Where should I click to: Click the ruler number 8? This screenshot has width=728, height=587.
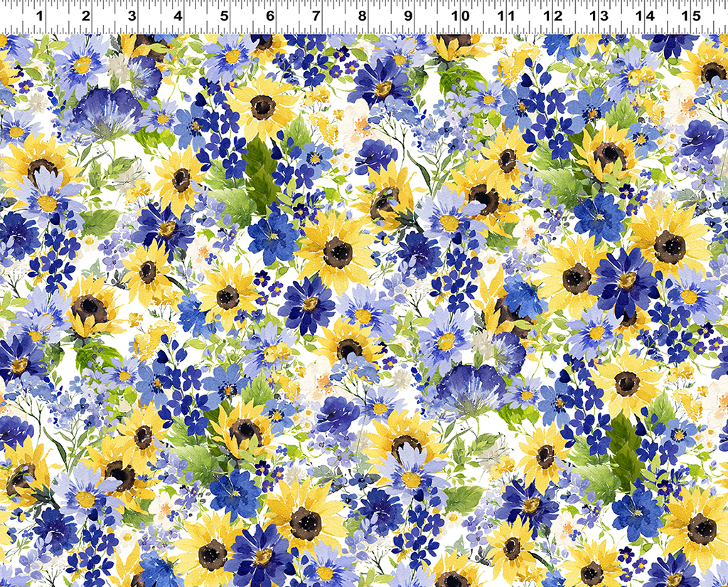(362, 16)
